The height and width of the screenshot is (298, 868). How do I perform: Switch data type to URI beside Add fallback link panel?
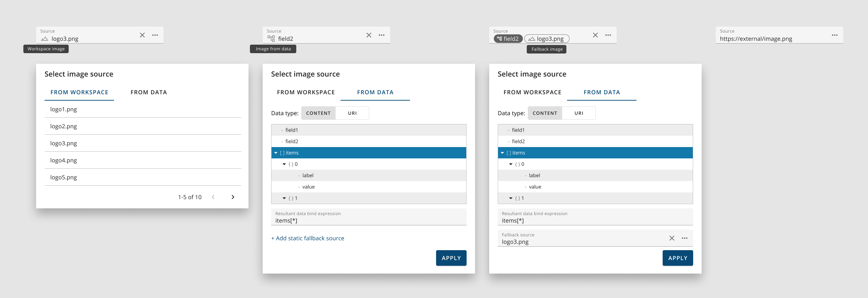(x=352, y=113)
